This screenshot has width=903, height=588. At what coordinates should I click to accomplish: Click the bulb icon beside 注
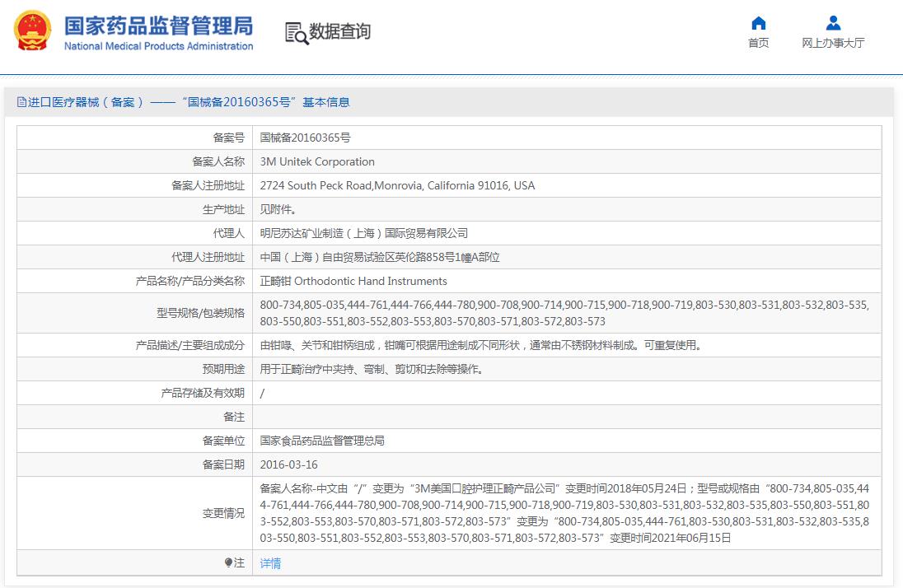pos(228,562)
